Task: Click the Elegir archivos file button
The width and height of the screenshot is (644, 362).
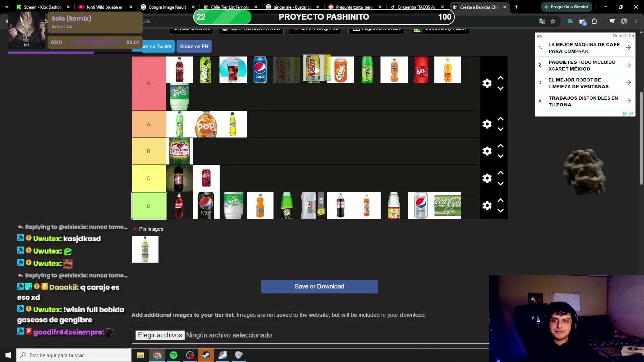Action: [159, 335]
